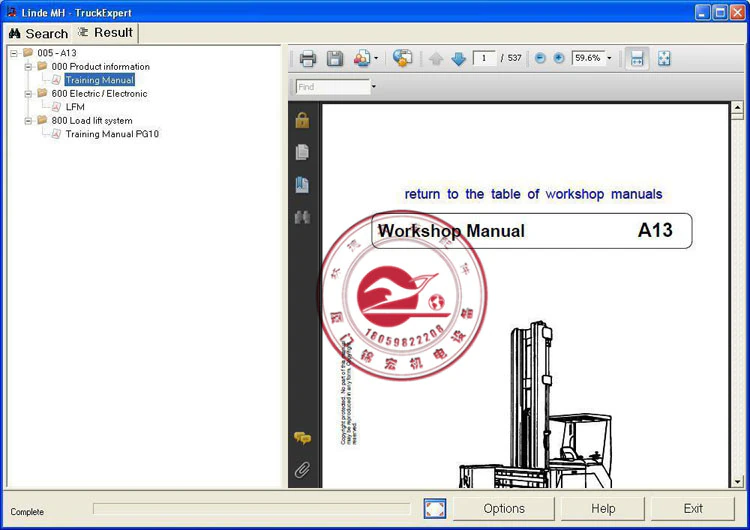Open the dropdown arrow beside the export icon
The width and height of the screenshot is (750, 530).
[376, 58]
